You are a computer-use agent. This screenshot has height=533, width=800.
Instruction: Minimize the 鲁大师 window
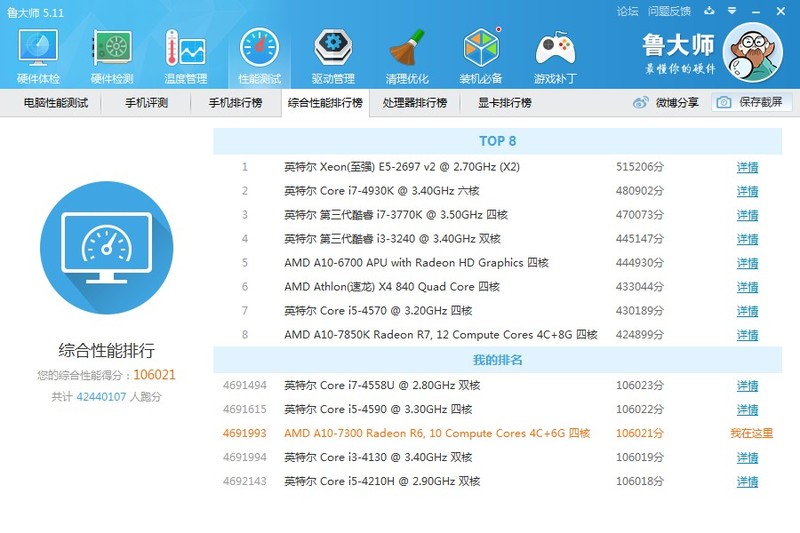point(756,11)
